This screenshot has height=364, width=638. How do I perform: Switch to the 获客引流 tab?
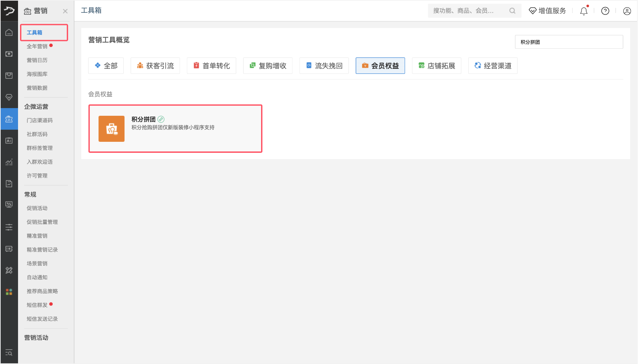click(x=155, y=66)
